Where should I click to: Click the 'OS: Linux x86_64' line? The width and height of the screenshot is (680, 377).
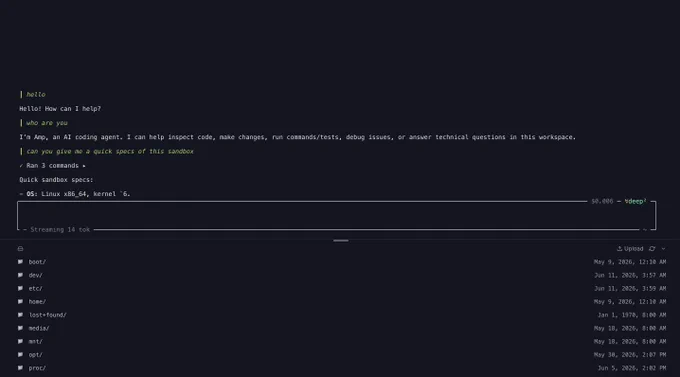[75, 194]
